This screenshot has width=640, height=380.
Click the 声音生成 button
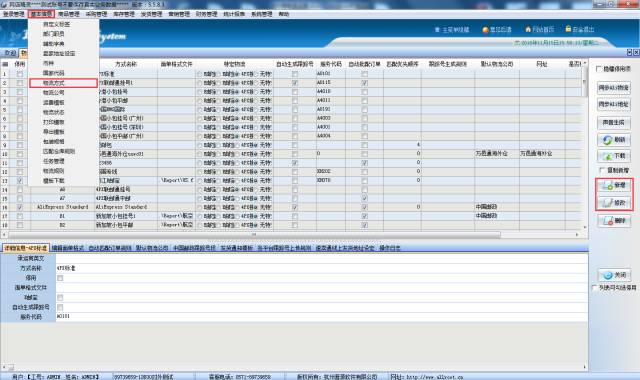tap(613, 122)
